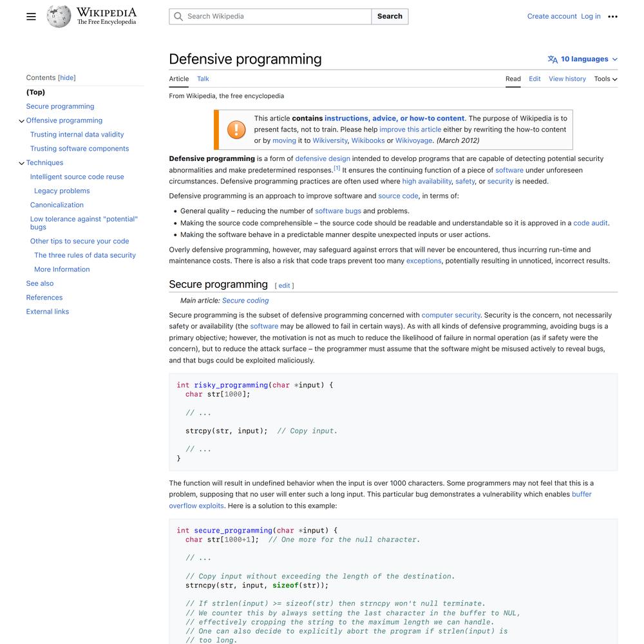Image resolution: width=644 pixels, height=644 pixels.
Task: Follow the computer security link
Action: point(451,315)
